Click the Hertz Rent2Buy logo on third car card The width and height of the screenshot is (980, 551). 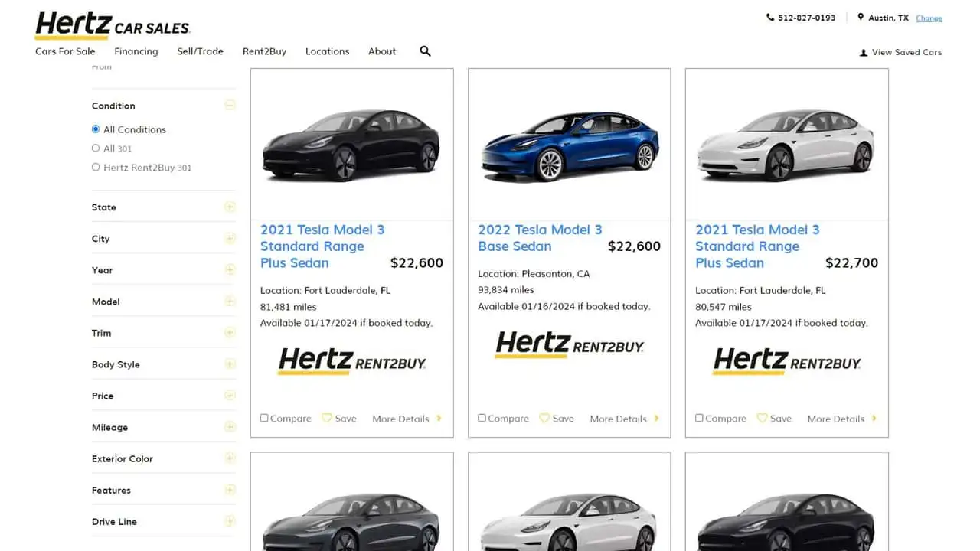coord(786,360)
